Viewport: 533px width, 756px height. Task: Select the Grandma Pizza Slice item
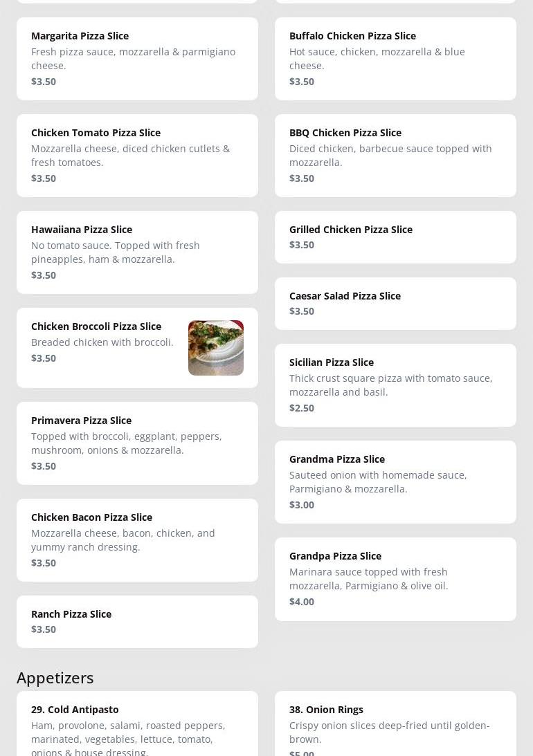(395, 481)
